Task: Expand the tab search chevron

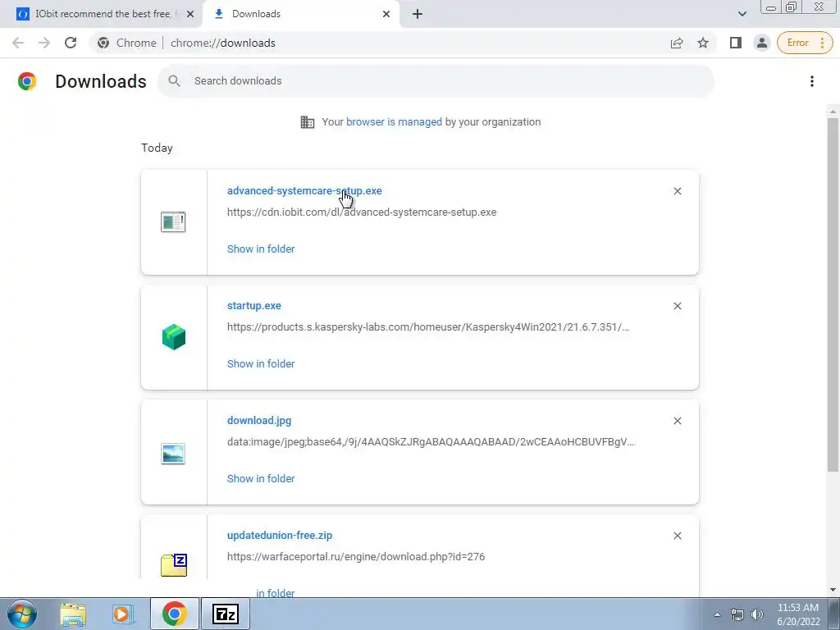Action: click(x=742, y=14)
